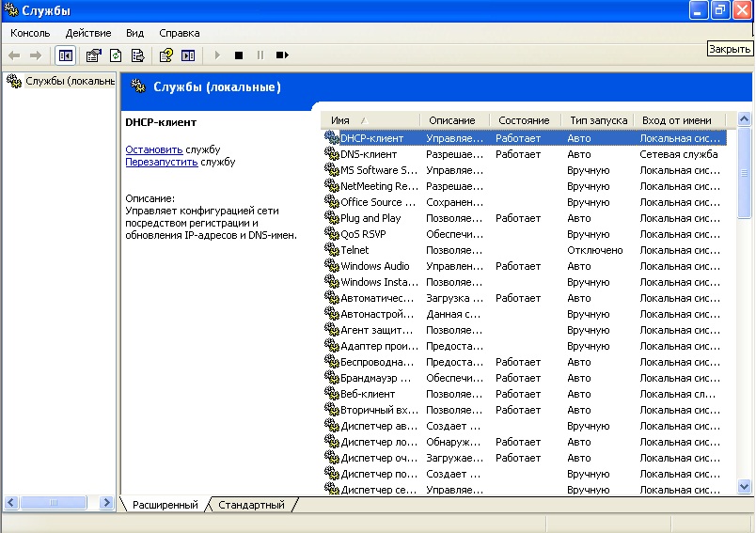Click the Back arrow in toolbar
Image resolution: width=756 pixels, height=533 pixels.
pos(14,55)
